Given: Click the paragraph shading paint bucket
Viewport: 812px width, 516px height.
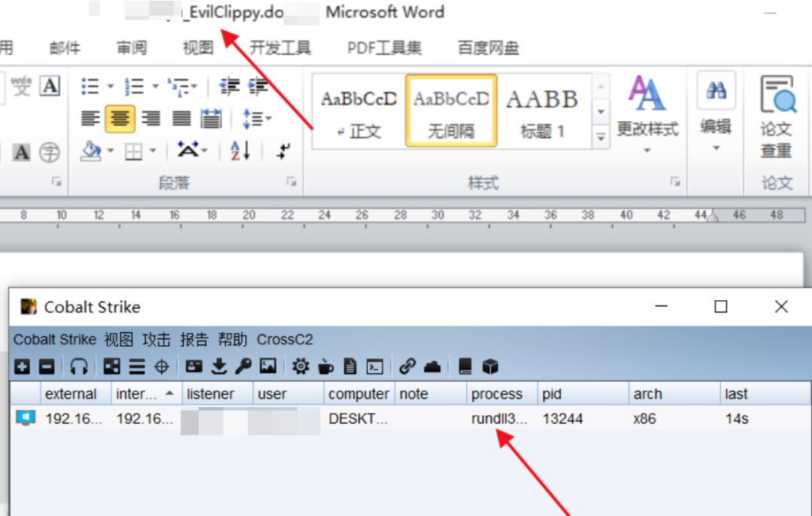Looking at the screenshot, I should tap(91, 150).
